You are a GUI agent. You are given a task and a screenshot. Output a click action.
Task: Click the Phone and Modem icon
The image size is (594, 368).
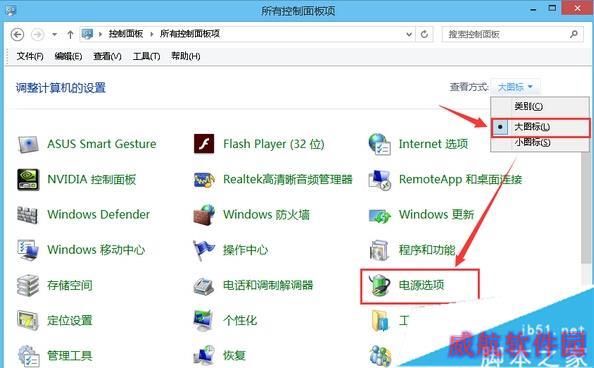click(204, 286)
